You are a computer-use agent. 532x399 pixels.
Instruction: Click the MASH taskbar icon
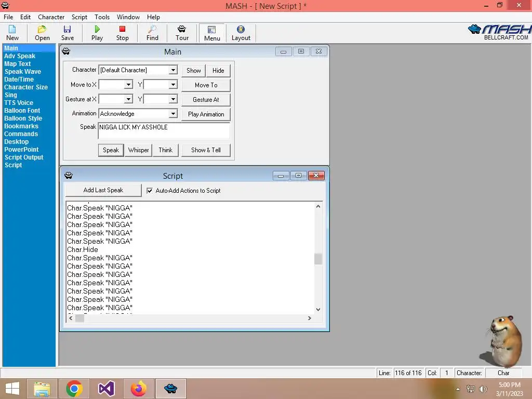click(170, 389)
